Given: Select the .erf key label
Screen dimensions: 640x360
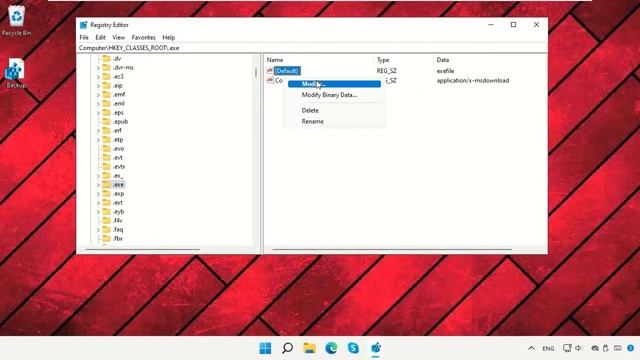Looking at the screenshot, I should click(118, 131).
